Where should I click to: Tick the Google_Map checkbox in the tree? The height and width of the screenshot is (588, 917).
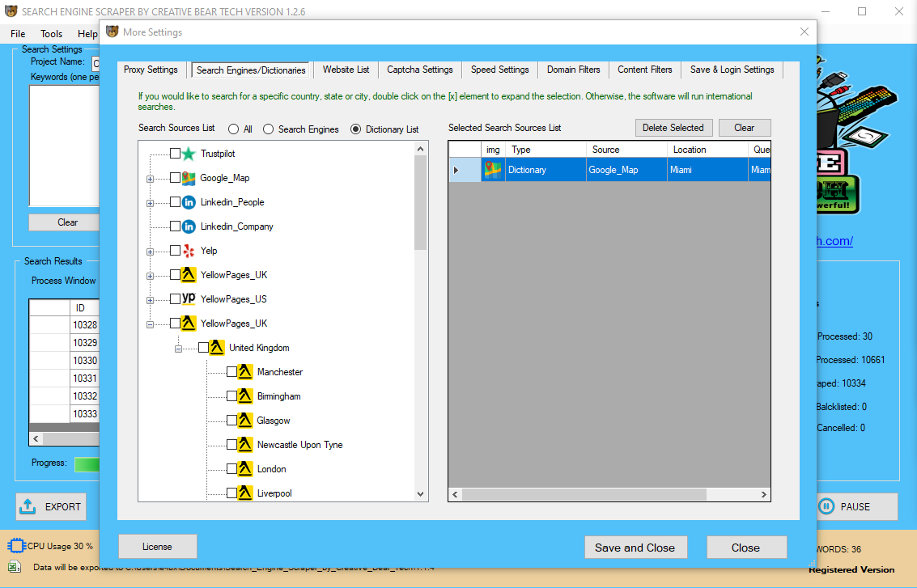coord(175,178)
